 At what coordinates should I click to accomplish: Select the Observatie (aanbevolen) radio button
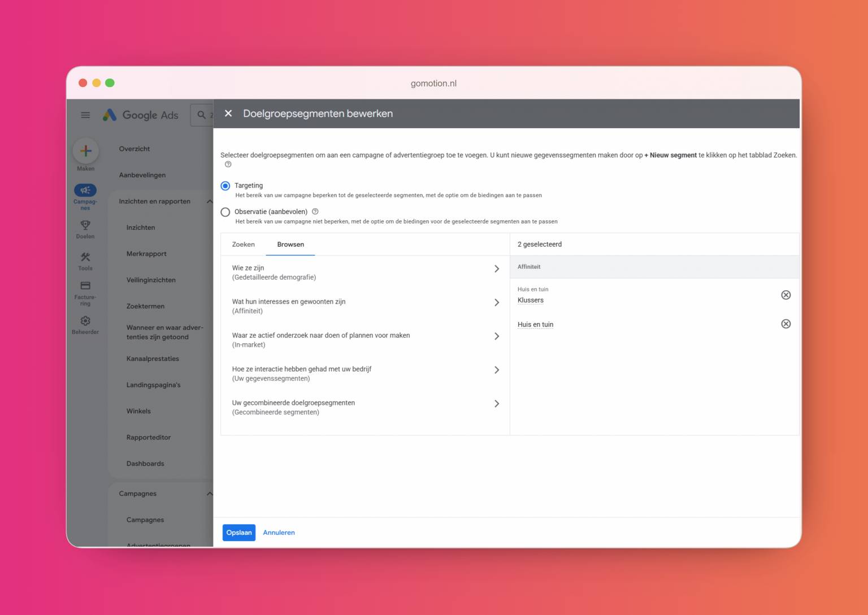(225, 212)
